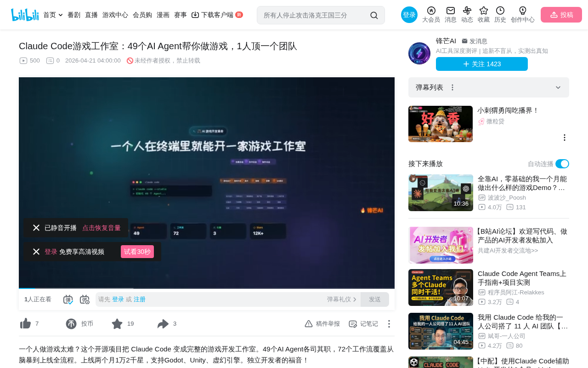Like the video with thumbs-up icon

25,324
